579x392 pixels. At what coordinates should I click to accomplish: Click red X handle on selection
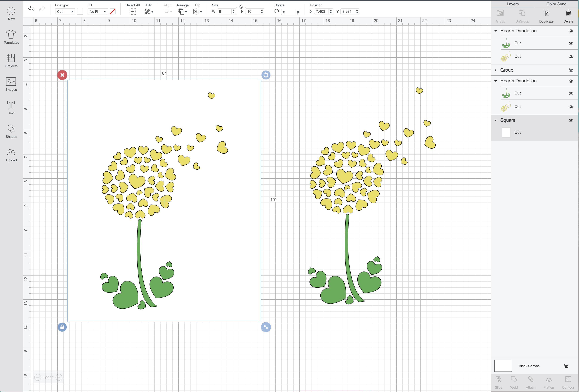tap(62, 75)
